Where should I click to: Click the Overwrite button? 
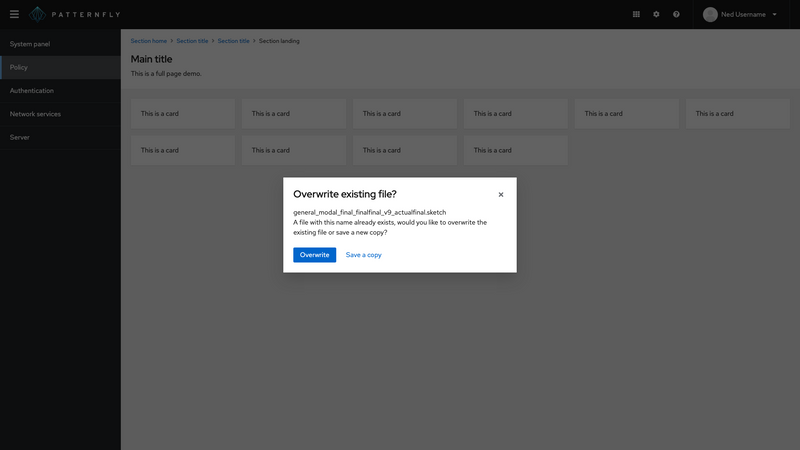314,255
